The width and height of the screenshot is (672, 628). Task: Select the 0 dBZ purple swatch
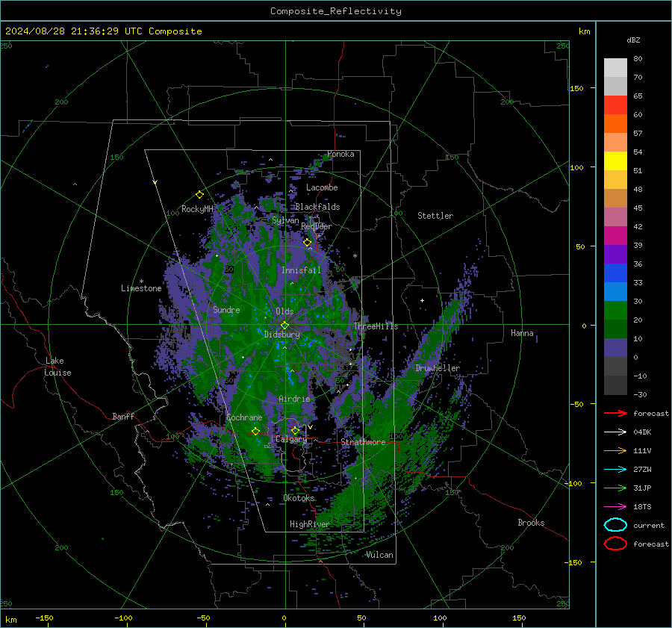[615, 347]
